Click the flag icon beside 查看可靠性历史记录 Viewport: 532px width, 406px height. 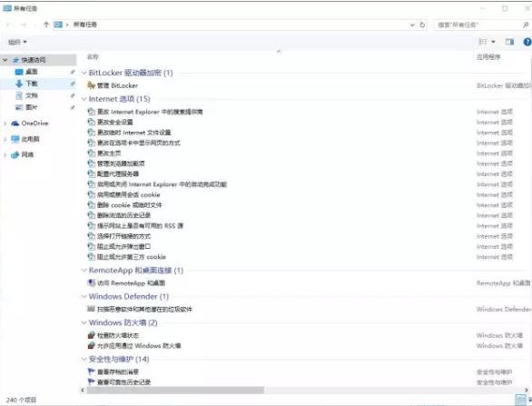click(92, 381)
